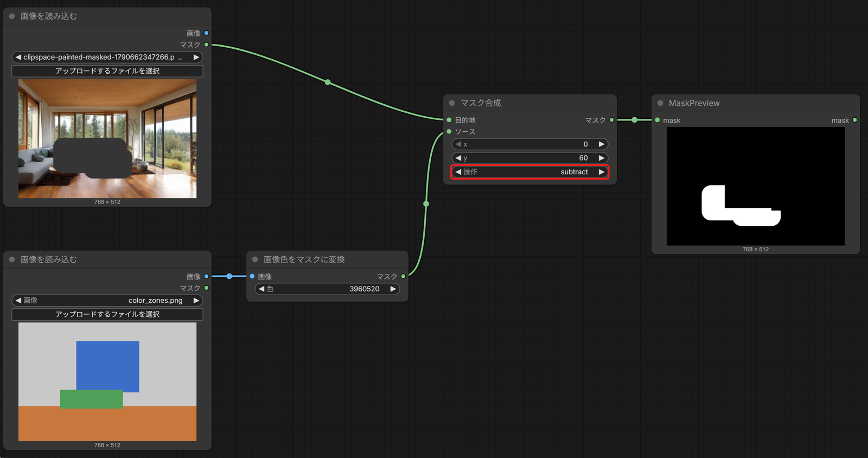Select the midpoint dot on the link into ソース

point(426,204)
